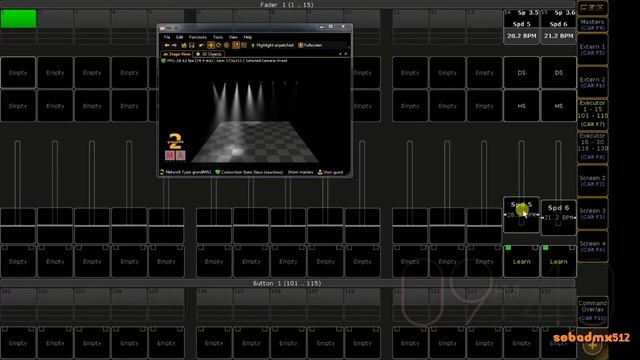Screen dimensions: 640x360
Task: Click the globe icon in 3D toolbar
Action: coord(227,45)
